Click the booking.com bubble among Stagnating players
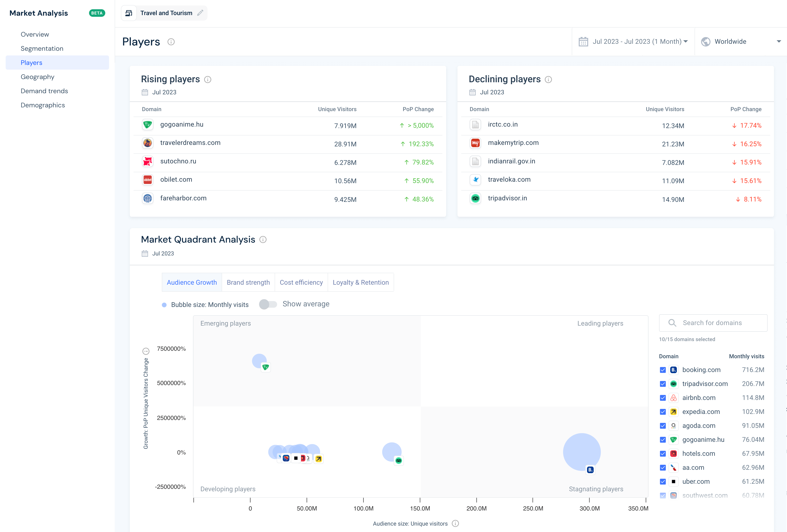787x532 pixels. pos(582,452)
